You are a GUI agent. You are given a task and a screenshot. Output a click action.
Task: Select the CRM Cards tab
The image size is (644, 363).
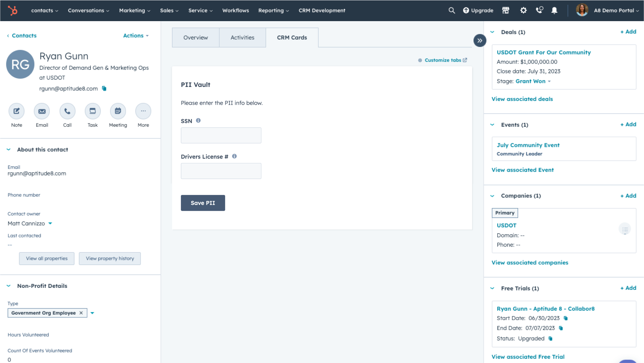click(292, 38)
